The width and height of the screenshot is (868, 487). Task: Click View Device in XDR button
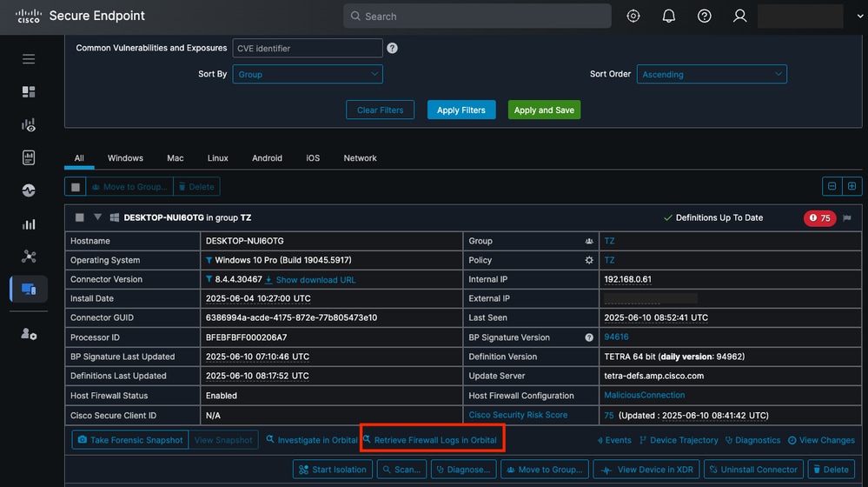646,470
